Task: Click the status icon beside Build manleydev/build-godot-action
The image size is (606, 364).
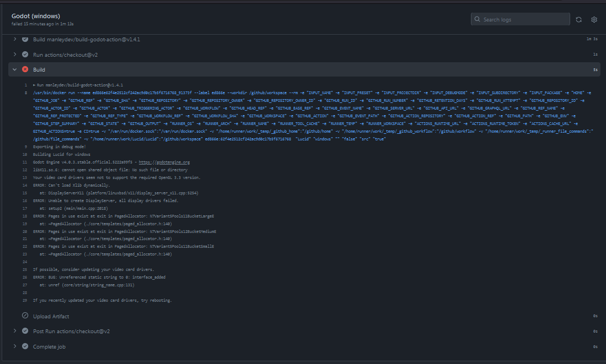Action: tap(24, 39)
